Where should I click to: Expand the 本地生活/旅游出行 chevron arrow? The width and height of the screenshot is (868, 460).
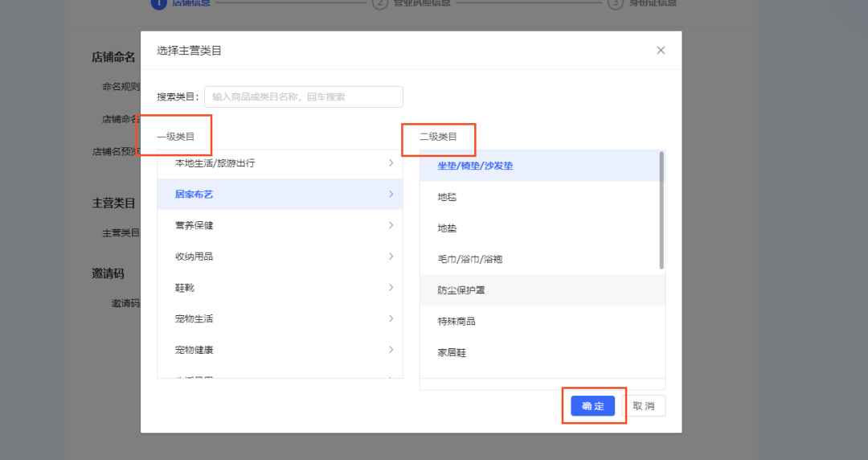391,163
